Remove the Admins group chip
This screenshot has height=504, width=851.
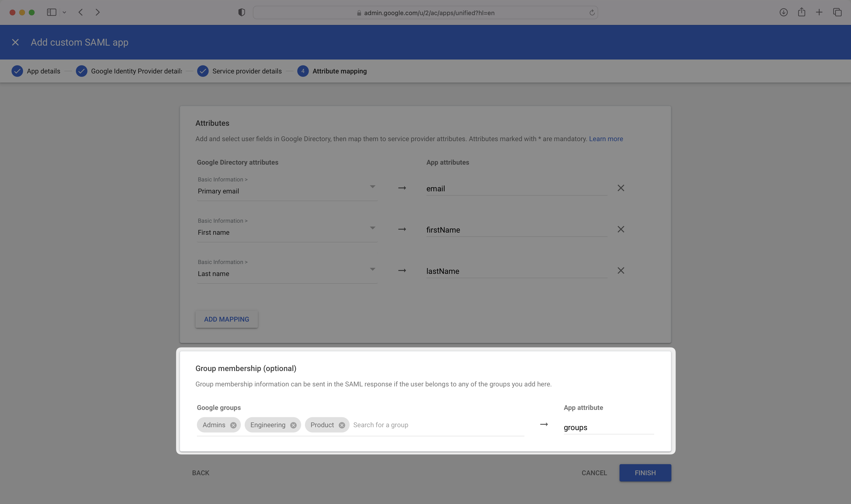233,425
